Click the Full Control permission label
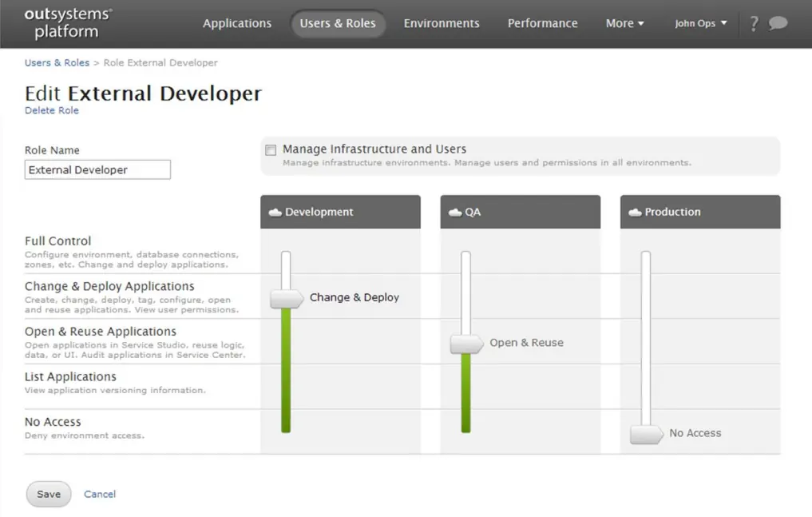Screen dimensions: 812x517 (x=58, y=241)
